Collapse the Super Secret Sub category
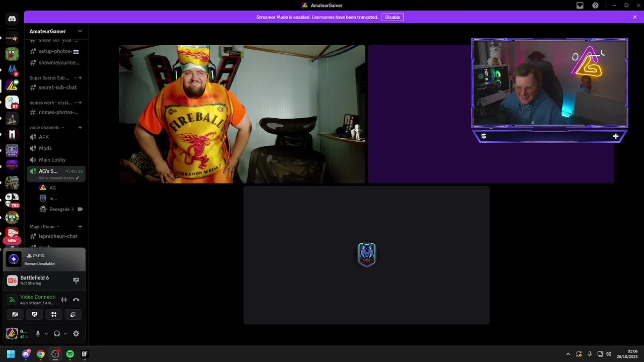Screen dimensions: 644x362 point(75,78)
